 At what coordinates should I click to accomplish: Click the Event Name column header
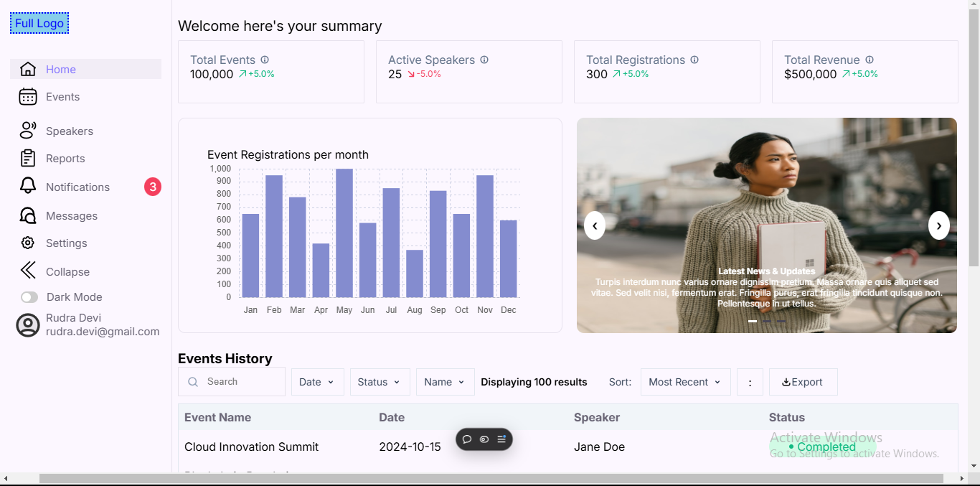coord(217,417)
